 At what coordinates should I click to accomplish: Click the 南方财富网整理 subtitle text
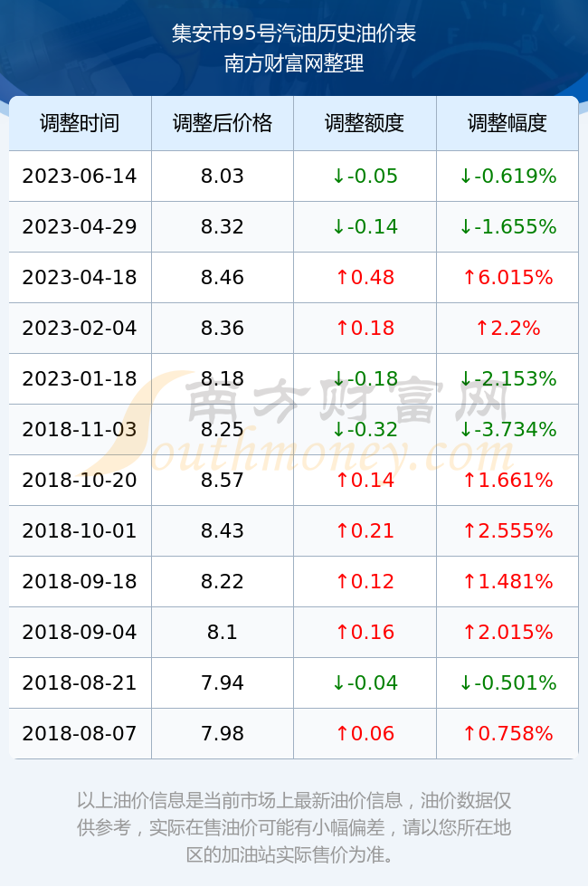pyautogui.click(x=294, y=63)
